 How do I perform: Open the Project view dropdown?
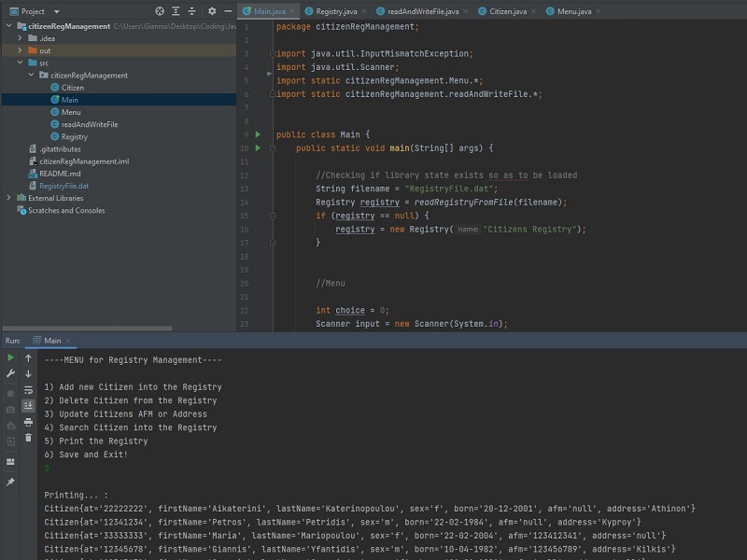[x=56, y=11]
